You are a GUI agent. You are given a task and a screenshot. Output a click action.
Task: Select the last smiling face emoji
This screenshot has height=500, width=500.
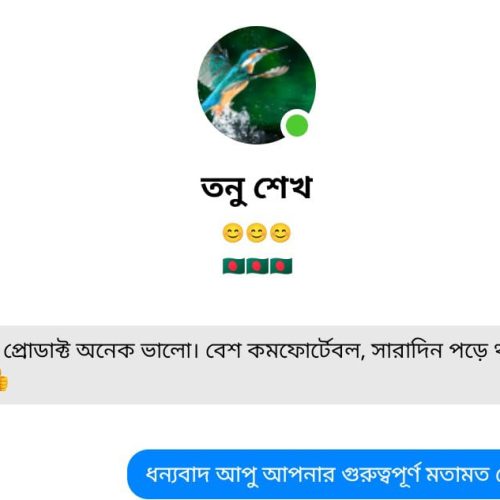pyautogui.click(x=280, y=233)
